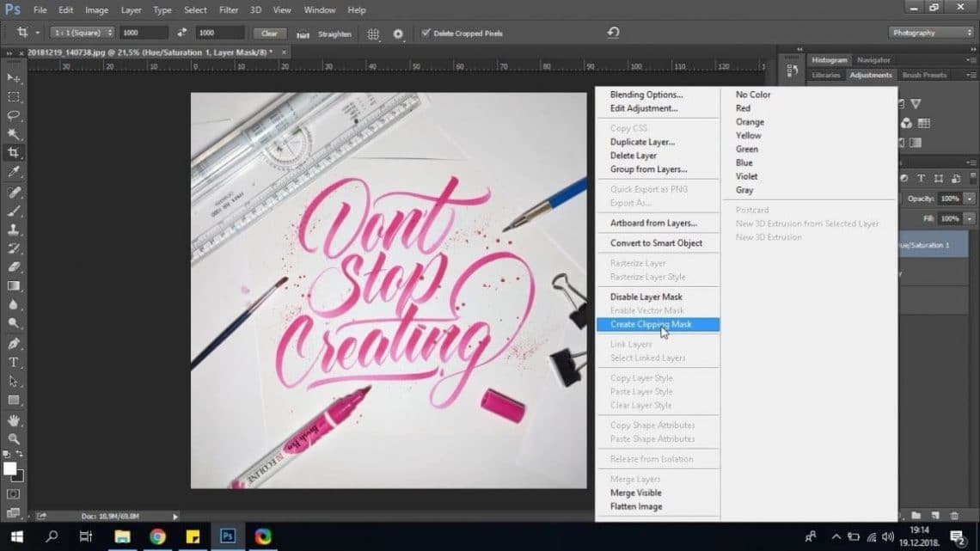Toggle Quick Mask mode
980x551 pixels.
point(13,495)
